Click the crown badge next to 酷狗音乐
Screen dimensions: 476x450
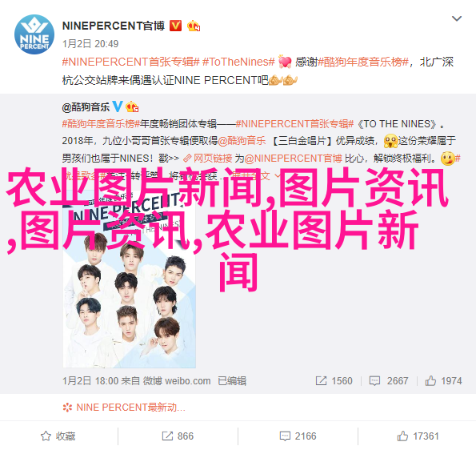(x=132, y=106)
